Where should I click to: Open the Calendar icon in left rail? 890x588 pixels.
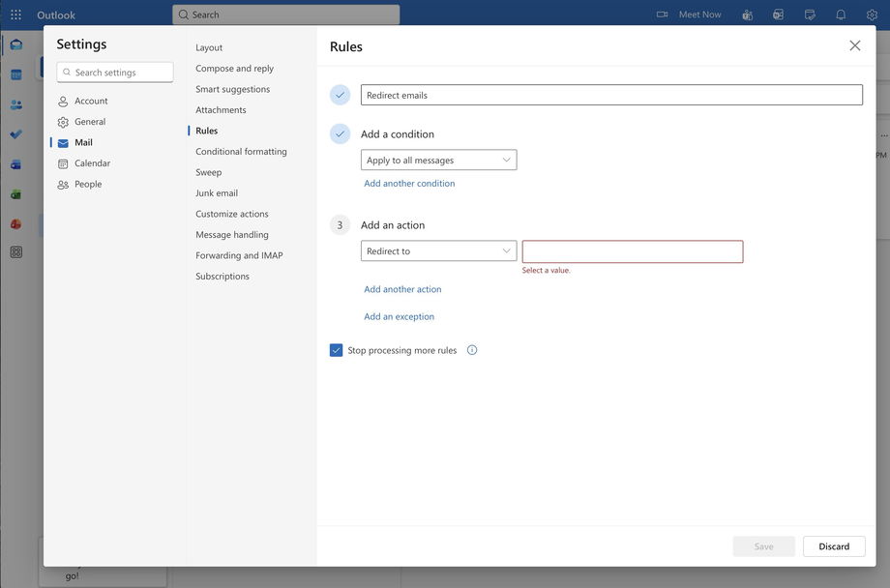click(15, 74)
